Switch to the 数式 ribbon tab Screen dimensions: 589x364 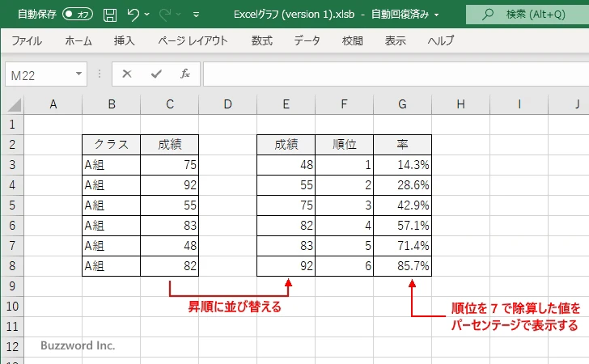coord(261,40)
